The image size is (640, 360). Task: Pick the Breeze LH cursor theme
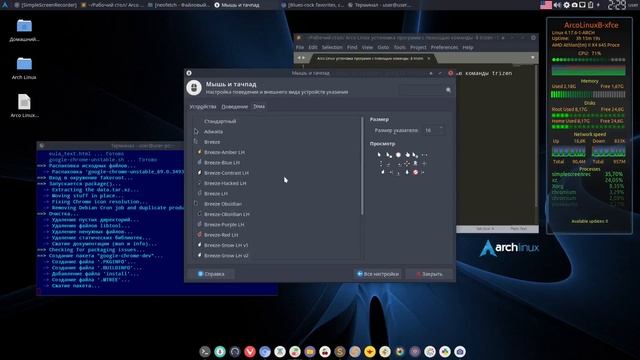(276, 193)
